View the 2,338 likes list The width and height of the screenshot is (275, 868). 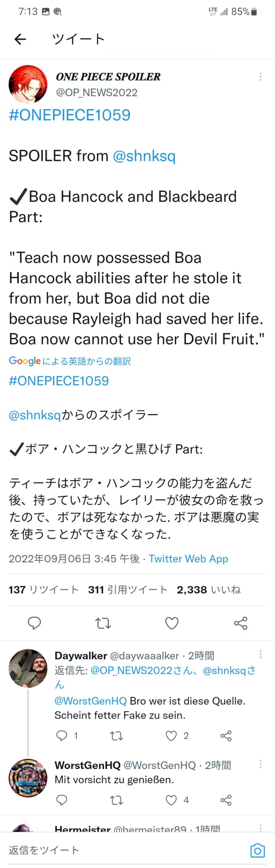coord(209,590)
